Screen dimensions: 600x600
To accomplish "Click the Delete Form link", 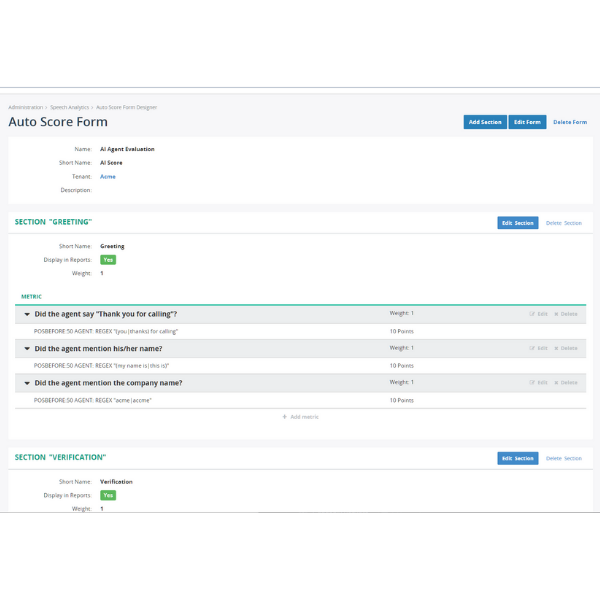I will [x=570, y=122].
